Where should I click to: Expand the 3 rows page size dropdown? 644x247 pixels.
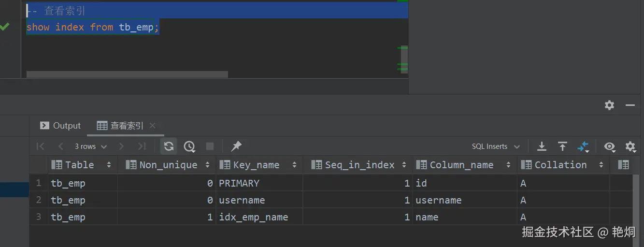(90, 146)
